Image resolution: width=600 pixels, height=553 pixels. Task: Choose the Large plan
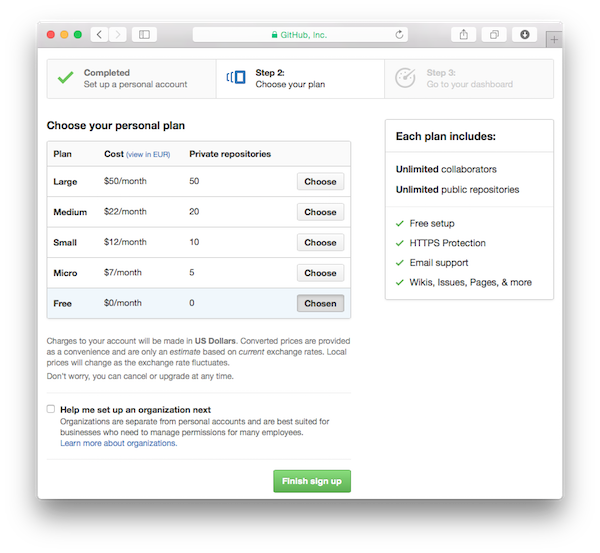320,182
